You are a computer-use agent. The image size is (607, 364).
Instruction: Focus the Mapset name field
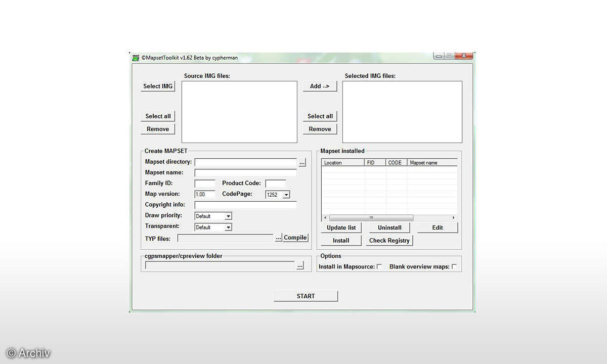point(245,173)
